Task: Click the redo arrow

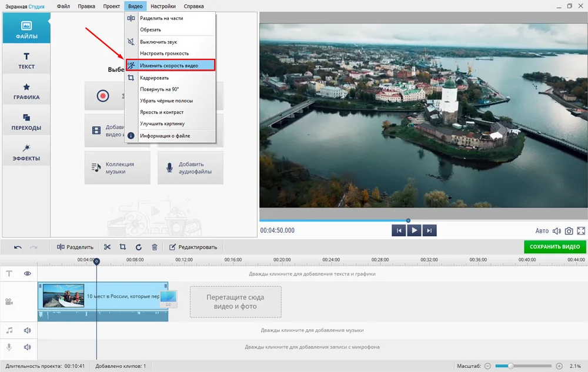Action: click(34, 247)
